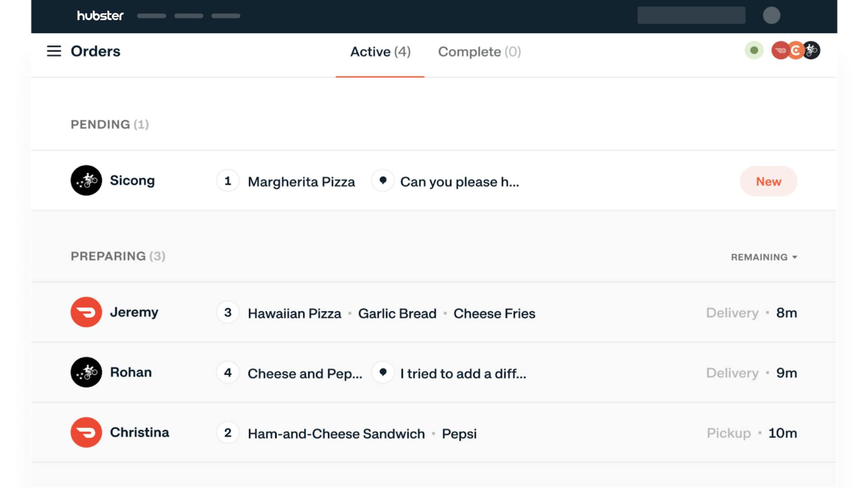The height and width of the screenshot is (488, 868).
Task: Open the hamburger menu beside Orders
Action: click(x=54, y=51)
